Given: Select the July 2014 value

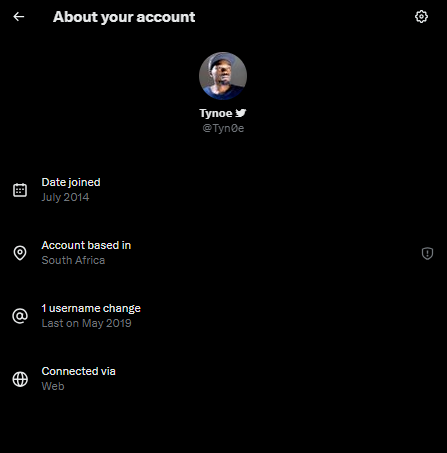Looking at the screenshot, I should click(x=65, y=197).
